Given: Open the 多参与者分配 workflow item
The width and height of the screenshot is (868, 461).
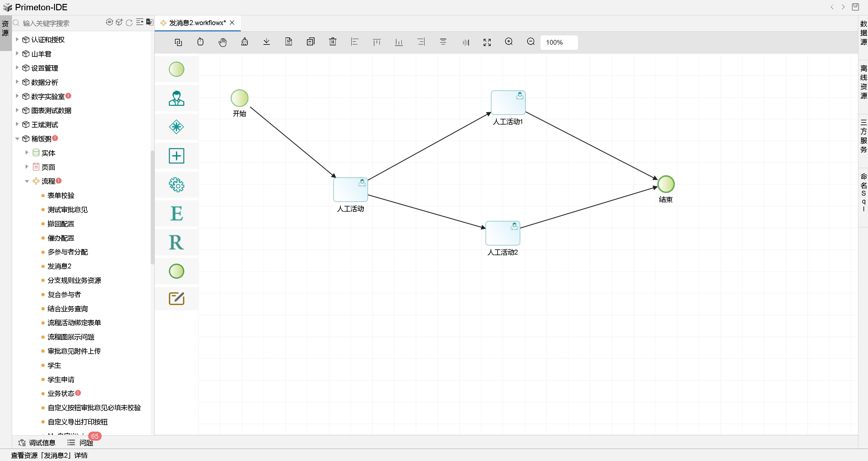Looking at the screenshot, I should coord(68,252).
